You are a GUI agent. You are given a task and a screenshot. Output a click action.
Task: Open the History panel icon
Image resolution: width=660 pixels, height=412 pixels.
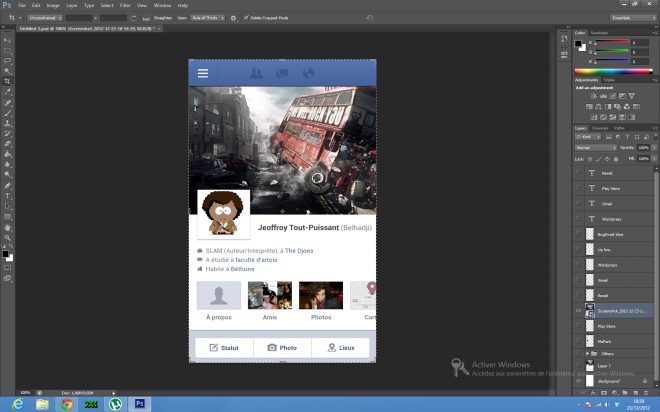[564, 39]
